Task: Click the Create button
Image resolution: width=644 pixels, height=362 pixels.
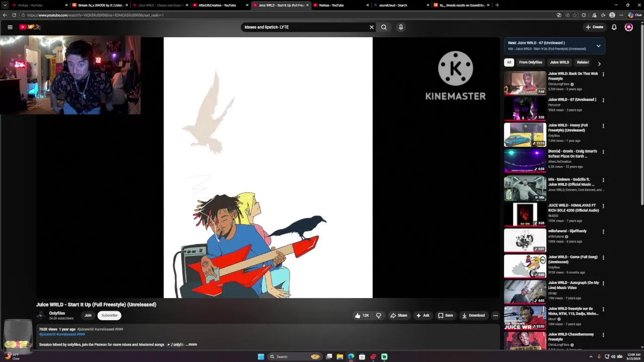Action: click(594, 27)
